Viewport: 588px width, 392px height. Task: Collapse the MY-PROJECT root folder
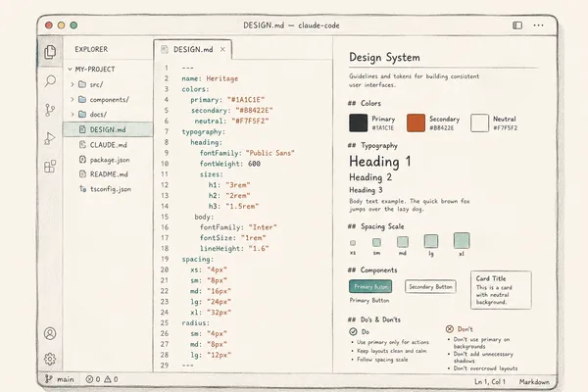pos(70,69)
